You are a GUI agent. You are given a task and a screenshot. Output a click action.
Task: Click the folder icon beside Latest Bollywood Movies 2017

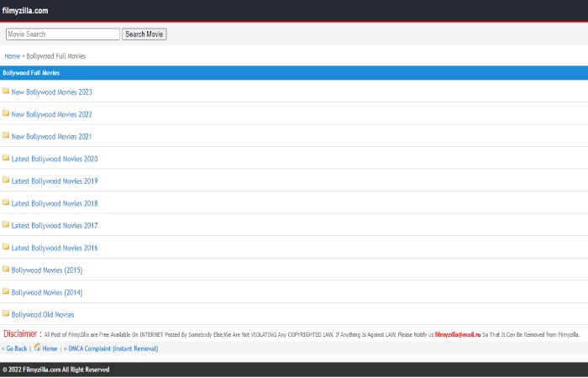click(6, 224)
